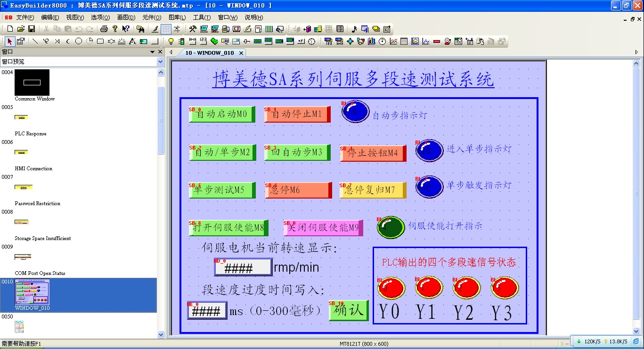This screenshot has height=349, width=644.
Task: Select the straight line drawing tool
Action: [x=35, y=42]
